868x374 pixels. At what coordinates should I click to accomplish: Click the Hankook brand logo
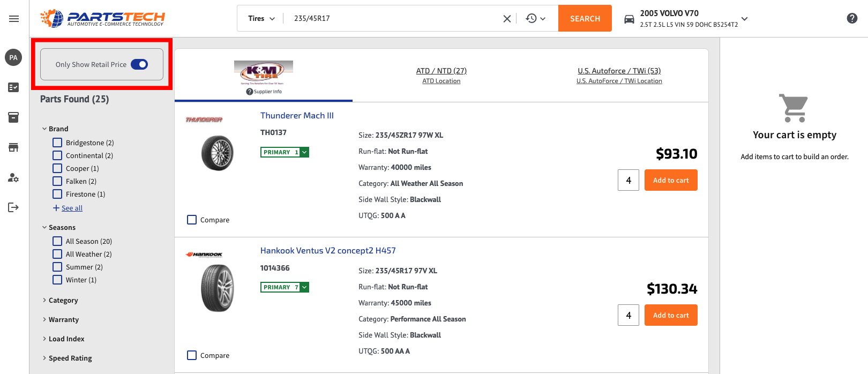point(204,255)
